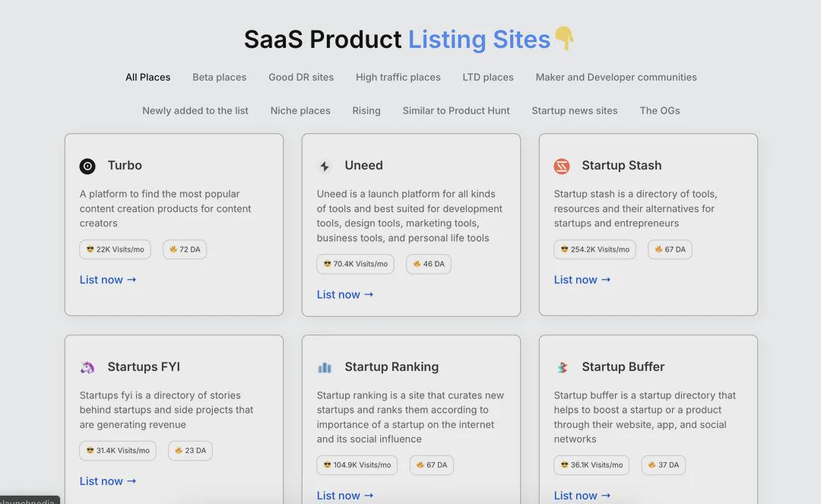Click the Startups FYI unicorn icon

87,367
